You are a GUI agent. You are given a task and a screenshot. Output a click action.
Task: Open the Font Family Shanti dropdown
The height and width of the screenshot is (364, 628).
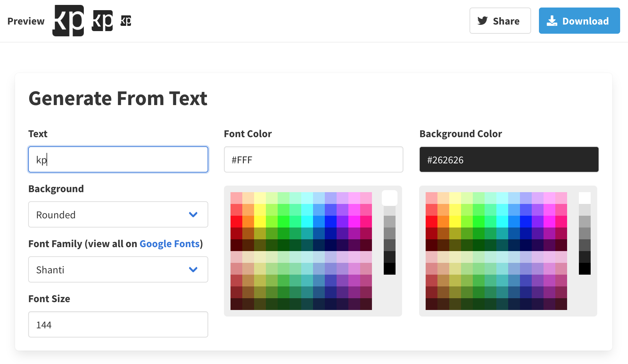click(x=118, y=269)
